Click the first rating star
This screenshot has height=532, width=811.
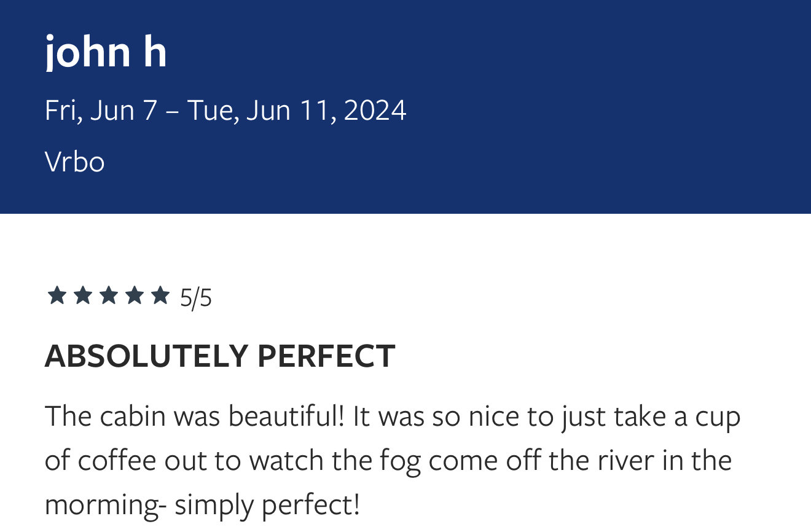[x=57, y=295]
